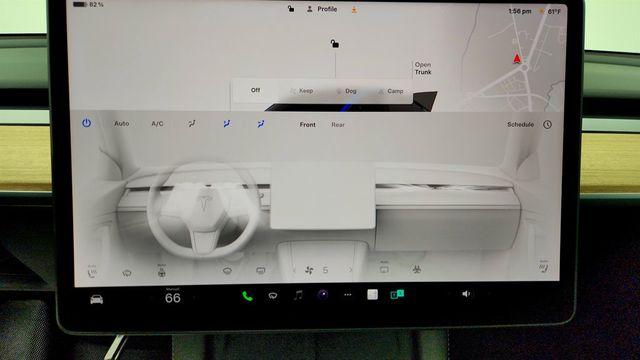The image size is (640, 360).
Task: Toggle the steering wheel heater icon
Action: (x=162, y=271)
